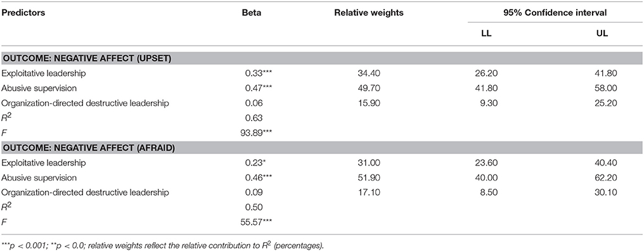Click the UL sub-column header
The width and height of the screenshot is (644, 251).
[603, 34]
